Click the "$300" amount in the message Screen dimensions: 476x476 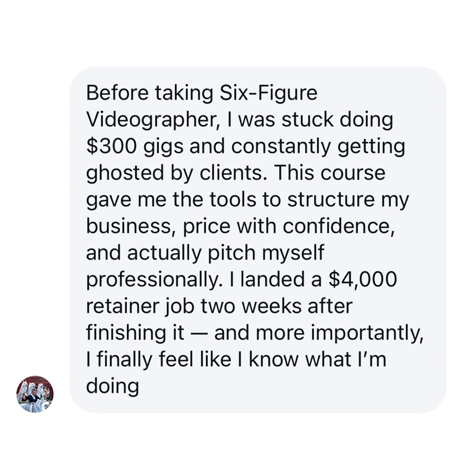click(x=111, y=146)
